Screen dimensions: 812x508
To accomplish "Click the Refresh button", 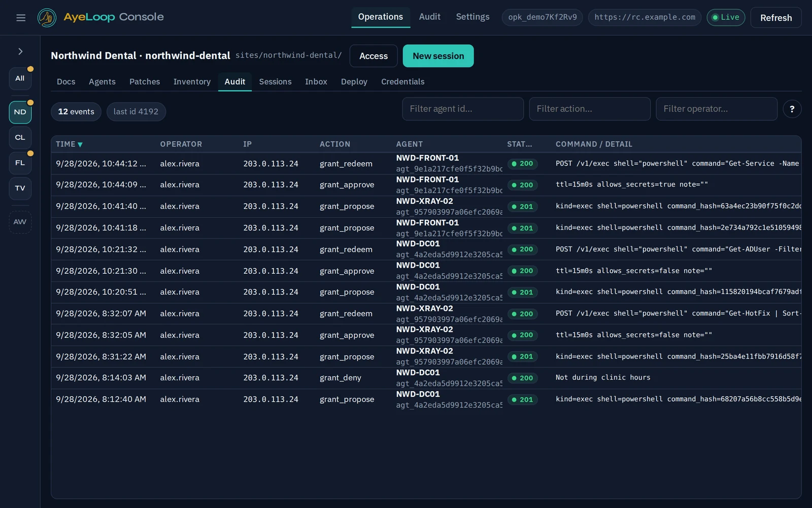I will [x=776, y=18].
